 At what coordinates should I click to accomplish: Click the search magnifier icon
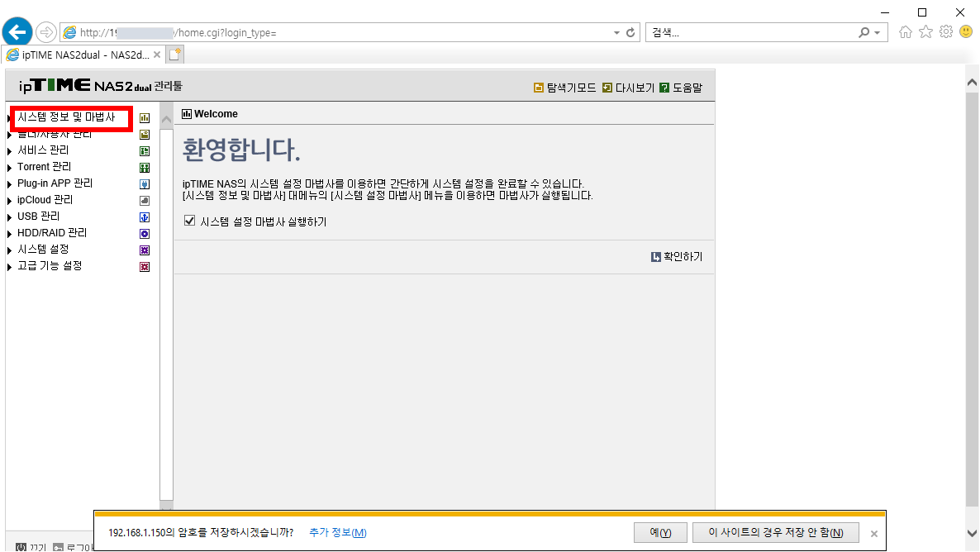tap(863, 32)
